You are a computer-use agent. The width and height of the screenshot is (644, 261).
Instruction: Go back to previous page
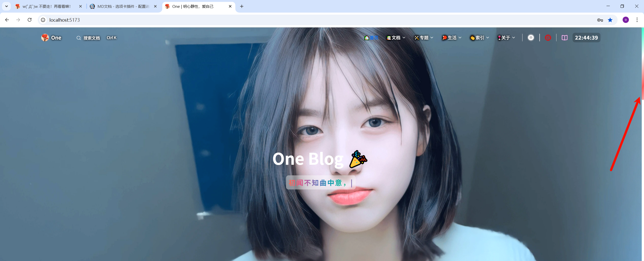(x=7, y=20)
